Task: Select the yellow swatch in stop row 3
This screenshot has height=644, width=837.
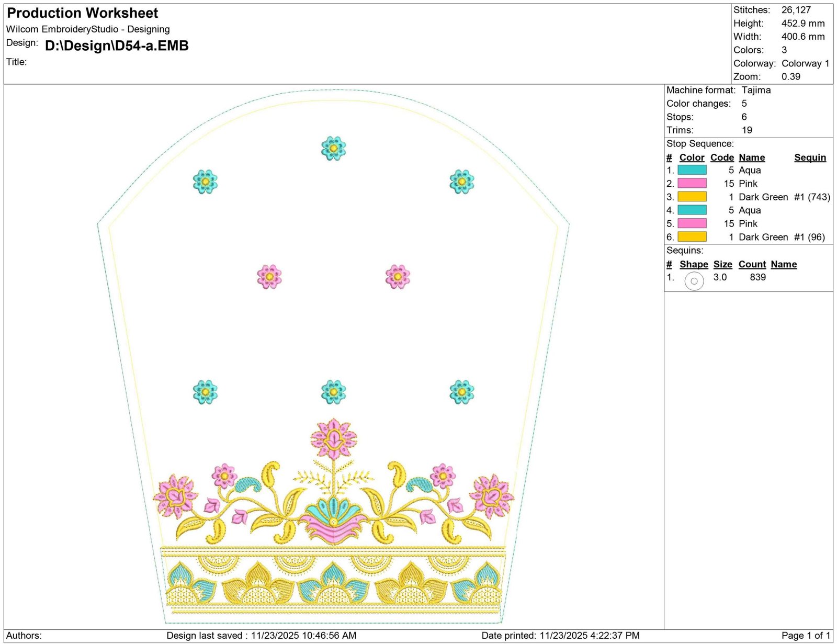Action: [x=692, y=197]
